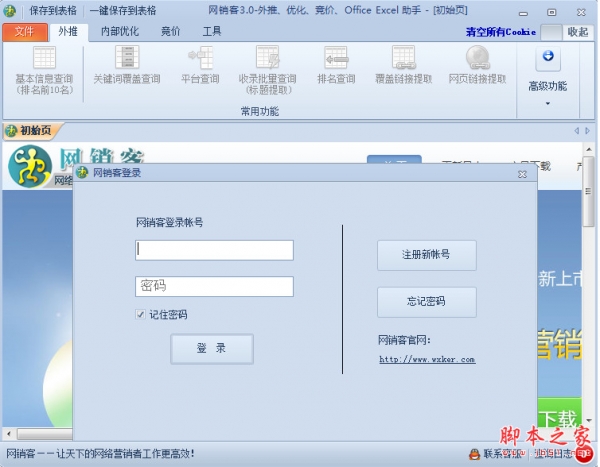Go to next tab with right arrow
This screenshot has width=600, height=467.
(x=587, y=131)
